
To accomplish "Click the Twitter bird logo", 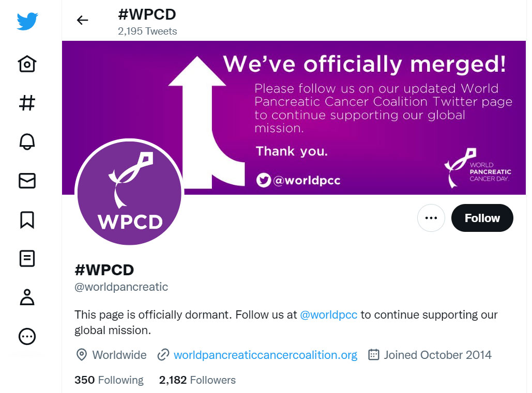I will 27,21.
